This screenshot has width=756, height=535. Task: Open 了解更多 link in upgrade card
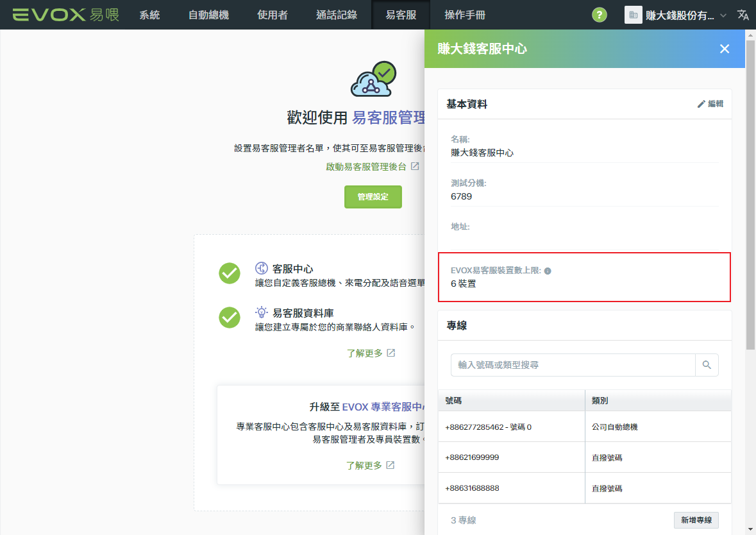[x=364, y=466]
